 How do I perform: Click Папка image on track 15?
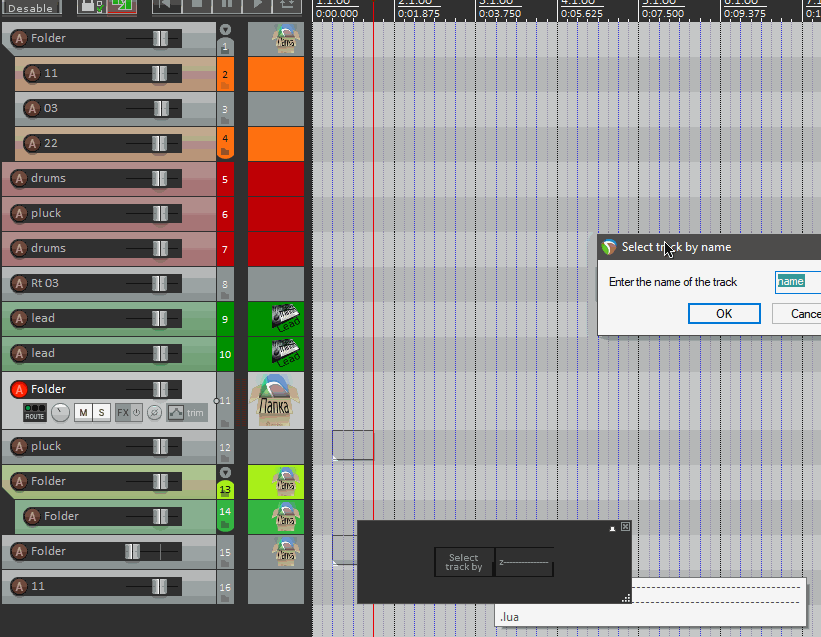285,551
